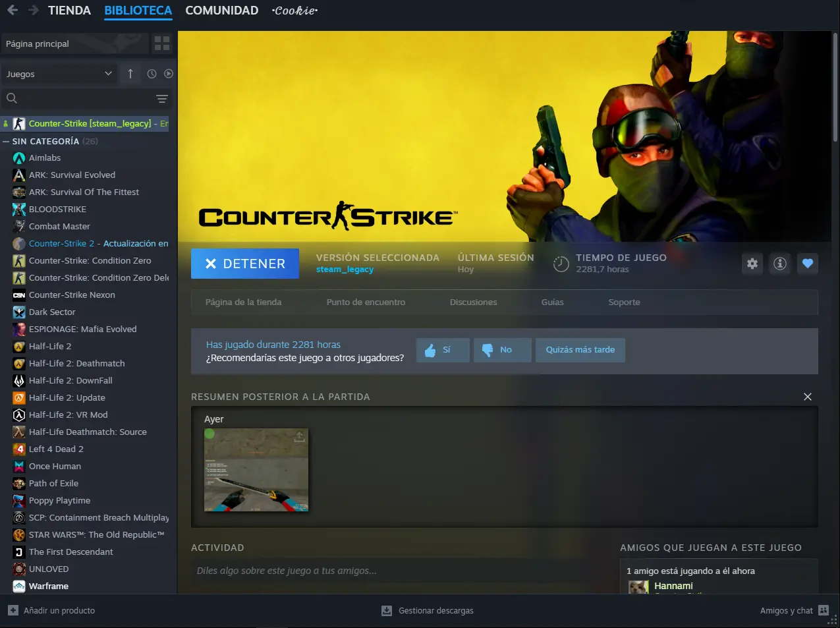Open Soporte section
Image resolution: width=840 pixels, height=628 pixels.
coord(624,302)
